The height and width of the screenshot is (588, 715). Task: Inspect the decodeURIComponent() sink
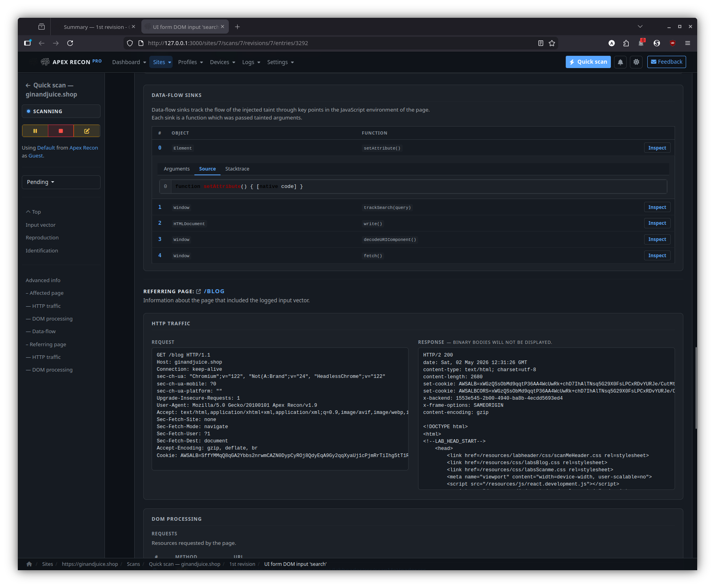657,239
